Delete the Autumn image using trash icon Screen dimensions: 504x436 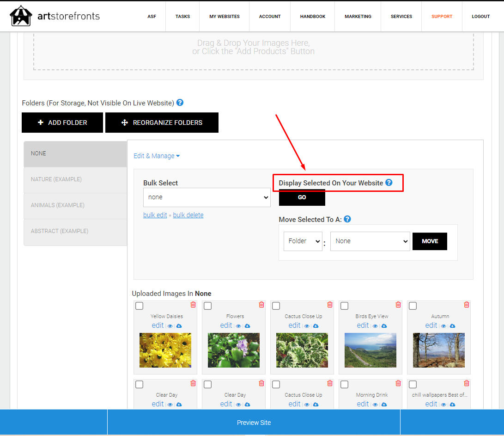point(467,304)
